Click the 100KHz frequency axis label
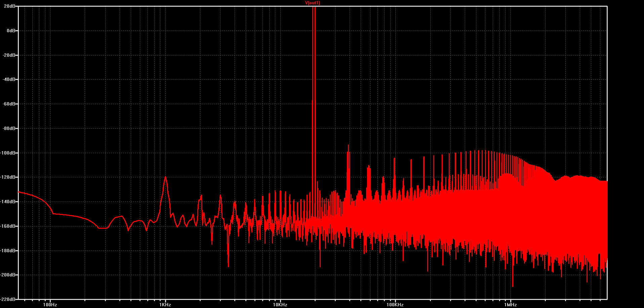Viewport: 644px width, 308px height. click(x=395, y=305)
